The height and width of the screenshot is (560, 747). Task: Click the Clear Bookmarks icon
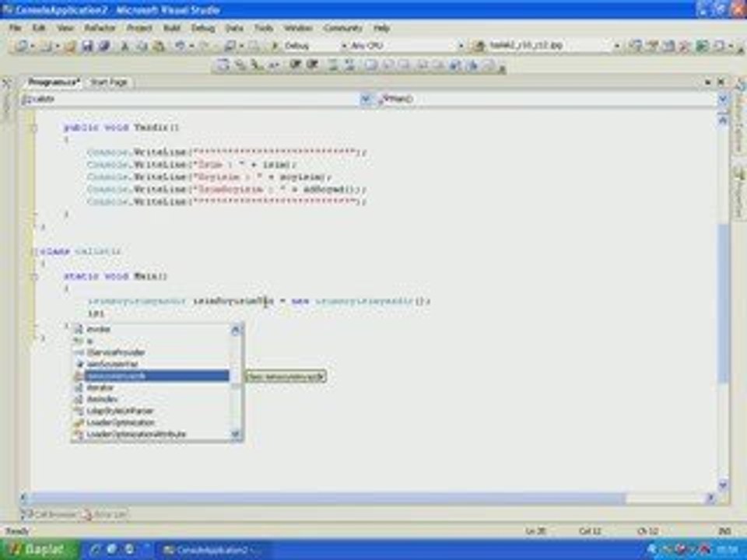click(x=490, y=65)
